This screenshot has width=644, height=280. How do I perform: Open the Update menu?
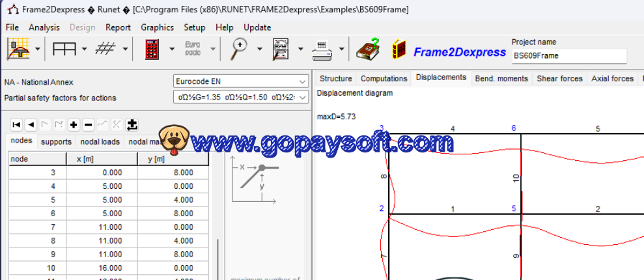[x=257, y=27]
